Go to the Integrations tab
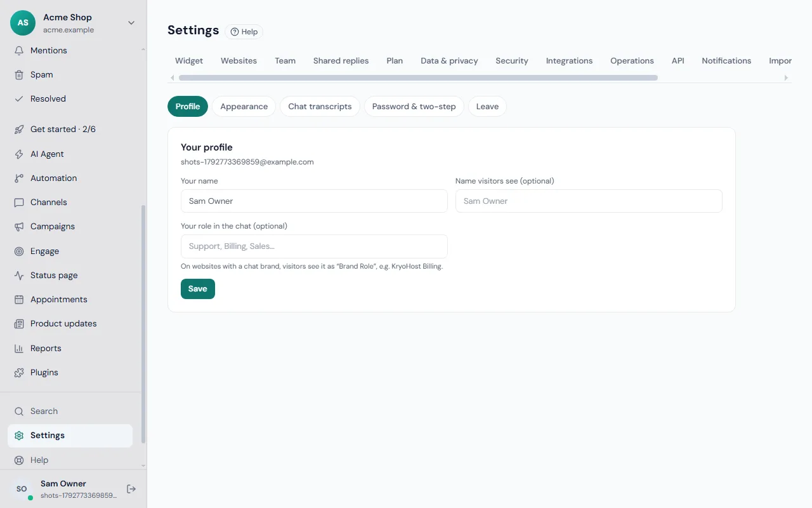This screenshot has width=812, height=508. 569,60
